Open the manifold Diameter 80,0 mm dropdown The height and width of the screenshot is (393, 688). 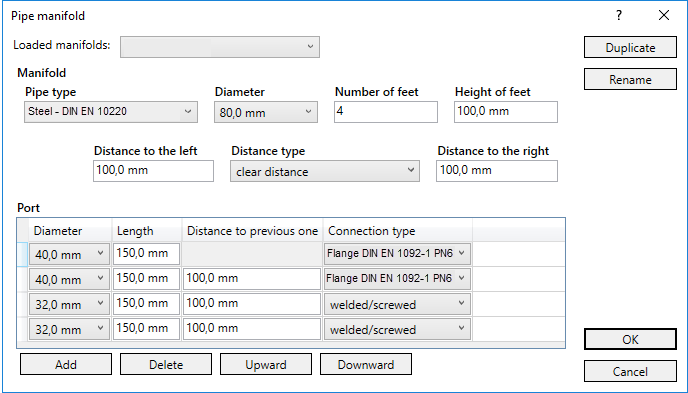pyautogui.click(x=266, y=112)
